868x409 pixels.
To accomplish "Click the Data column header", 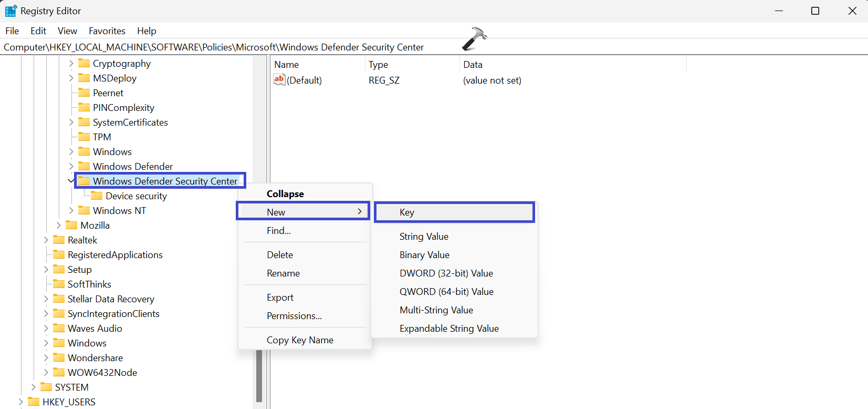I will 473,65.
